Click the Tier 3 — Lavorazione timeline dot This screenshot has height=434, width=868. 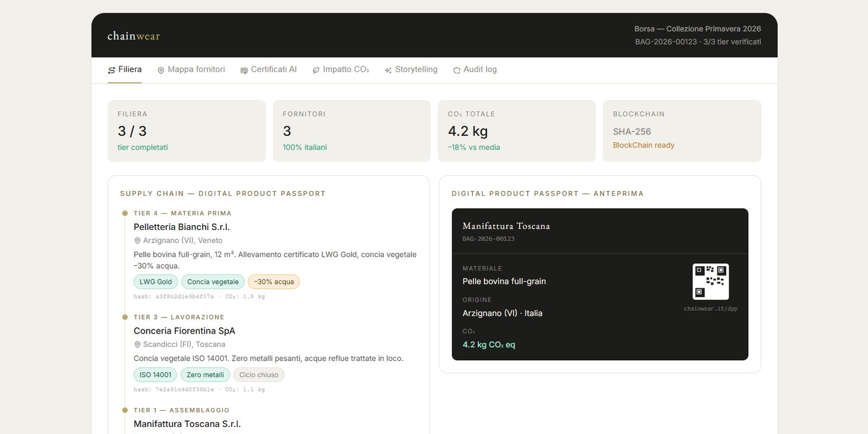125,317
